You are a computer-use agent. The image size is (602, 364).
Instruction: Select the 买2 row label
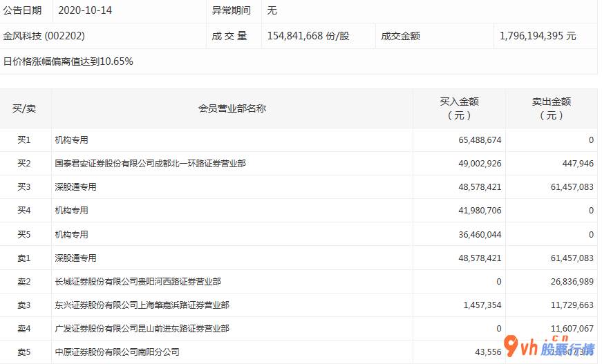[x=24, y=164]
